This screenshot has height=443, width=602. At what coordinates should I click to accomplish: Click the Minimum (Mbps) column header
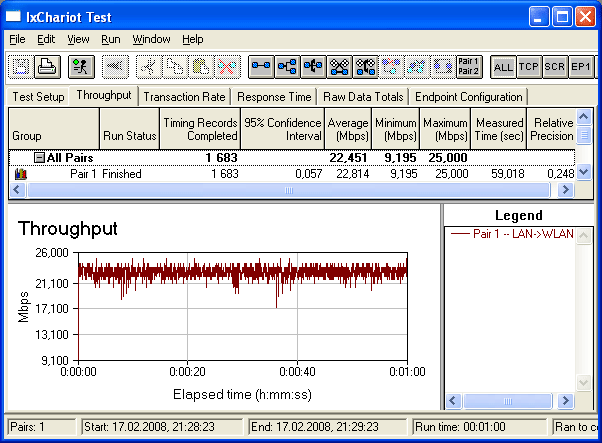pyautogui.click(x=396, y=129)
